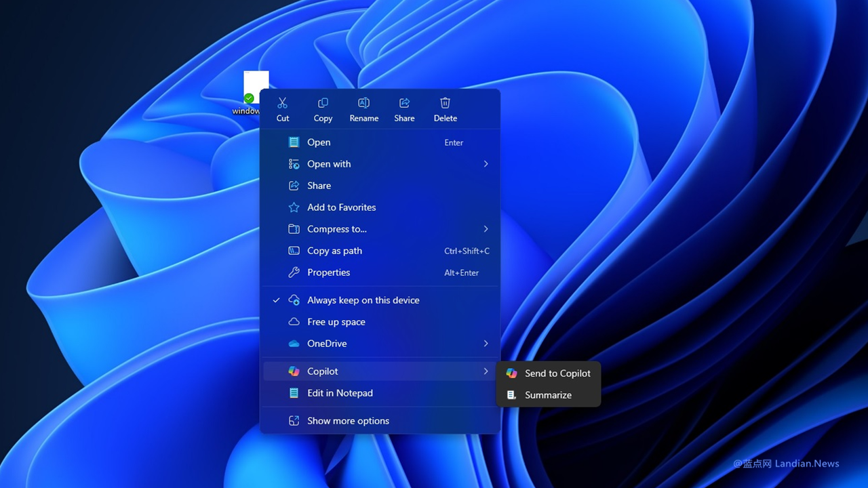Screen dimensions: 868x488
Task: Expand the Open with submenu arrow
Action: click(x=486, y=164)
